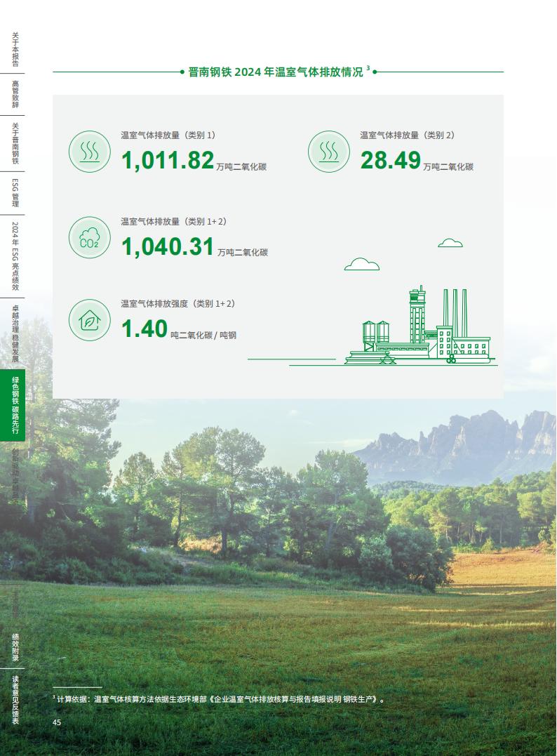Select the 卓越治理 稳健发展 sidebar tab
The width and height of the screenshot is (557, 756).
pyautogui.click(x=15, y=333)
